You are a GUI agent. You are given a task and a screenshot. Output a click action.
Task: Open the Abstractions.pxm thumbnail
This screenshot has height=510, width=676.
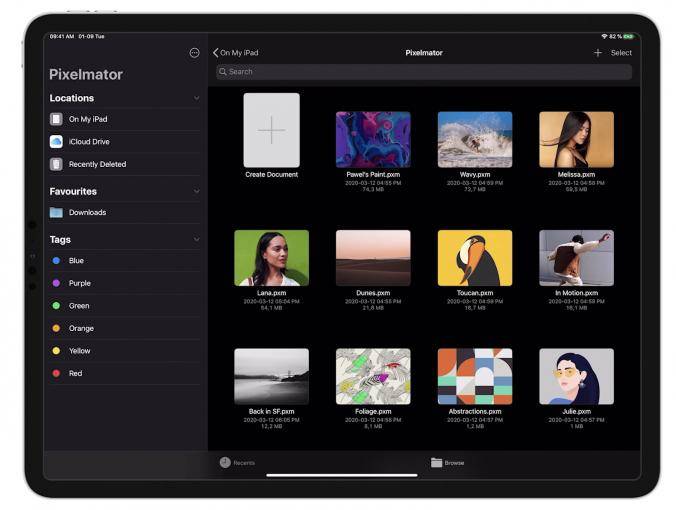click(x=475, y=376)
